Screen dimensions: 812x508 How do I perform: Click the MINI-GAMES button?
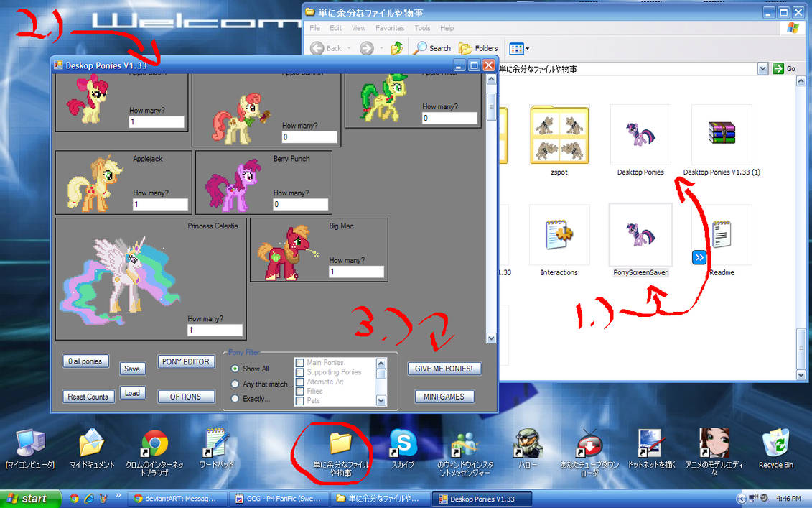pyautogui.click(x=444, y=397)
